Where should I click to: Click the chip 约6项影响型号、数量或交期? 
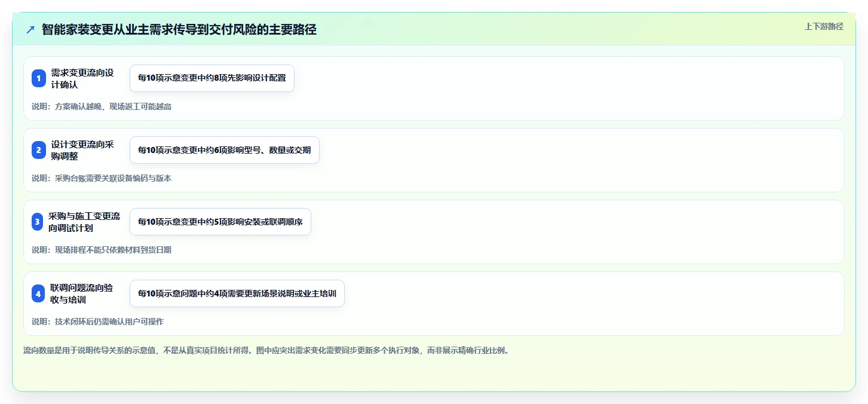(225, 150)
